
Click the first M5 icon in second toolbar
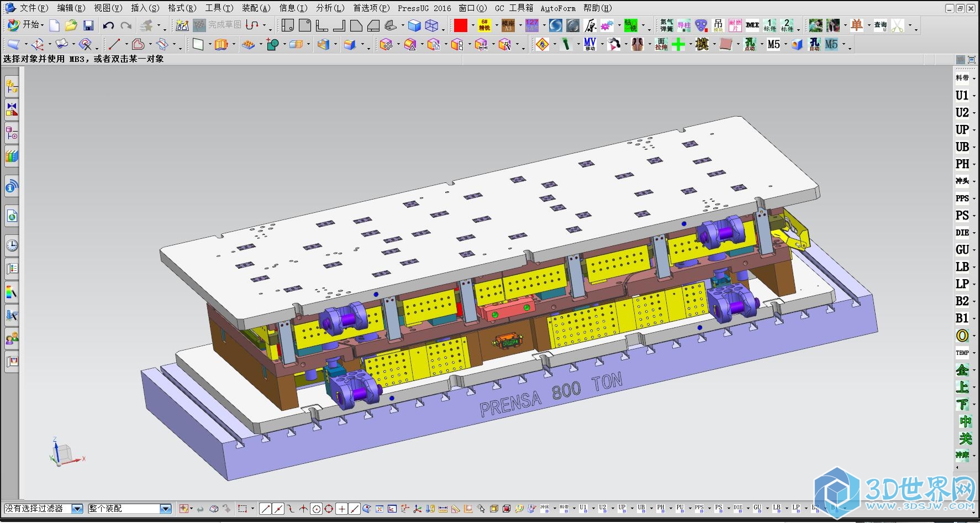773,45
